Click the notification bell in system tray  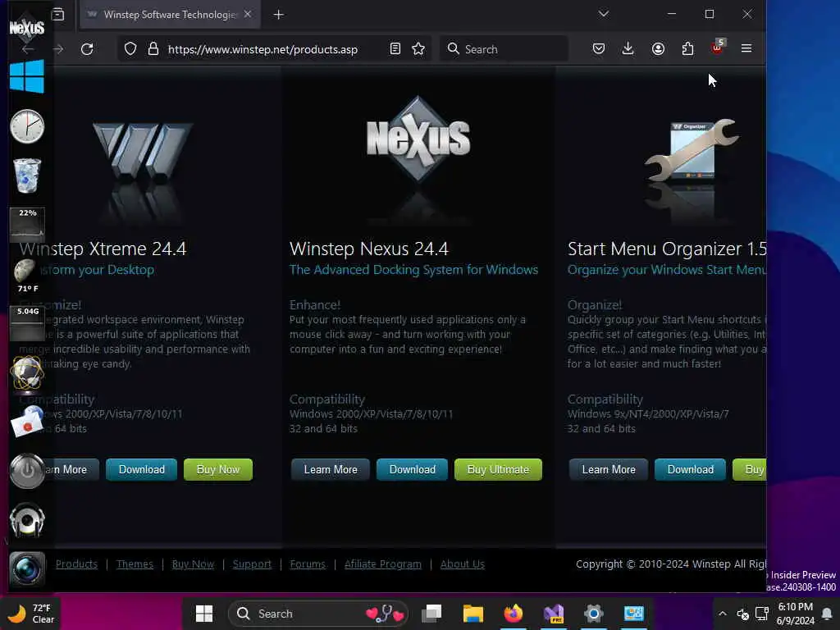(x=827, y=614)
